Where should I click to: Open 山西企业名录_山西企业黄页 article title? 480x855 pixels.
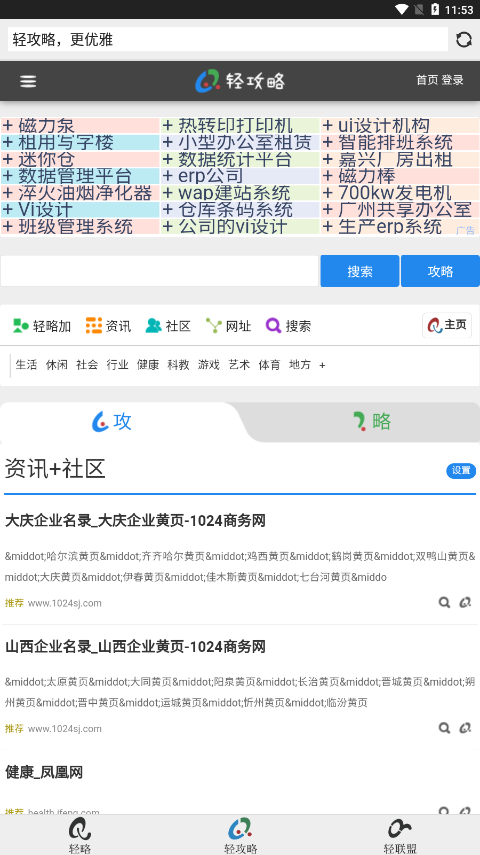135,647
